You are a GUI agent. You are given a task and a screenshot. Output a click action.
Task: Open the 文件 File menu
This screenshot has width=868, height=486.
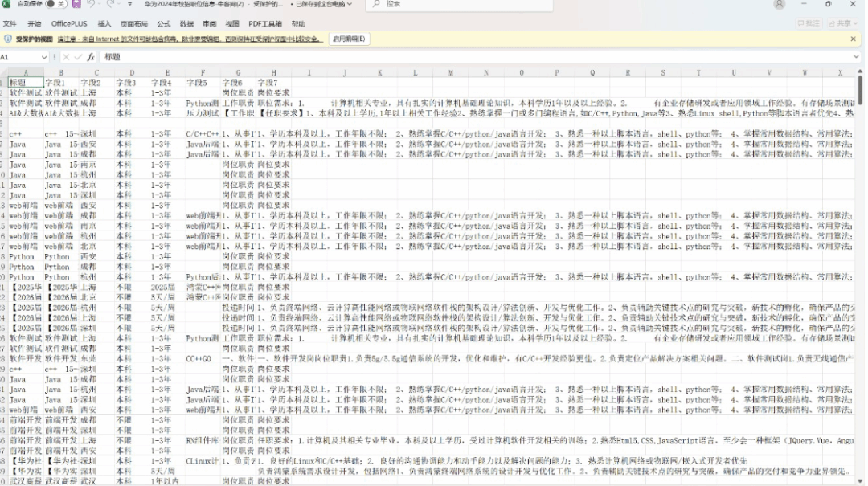point(10,24)
